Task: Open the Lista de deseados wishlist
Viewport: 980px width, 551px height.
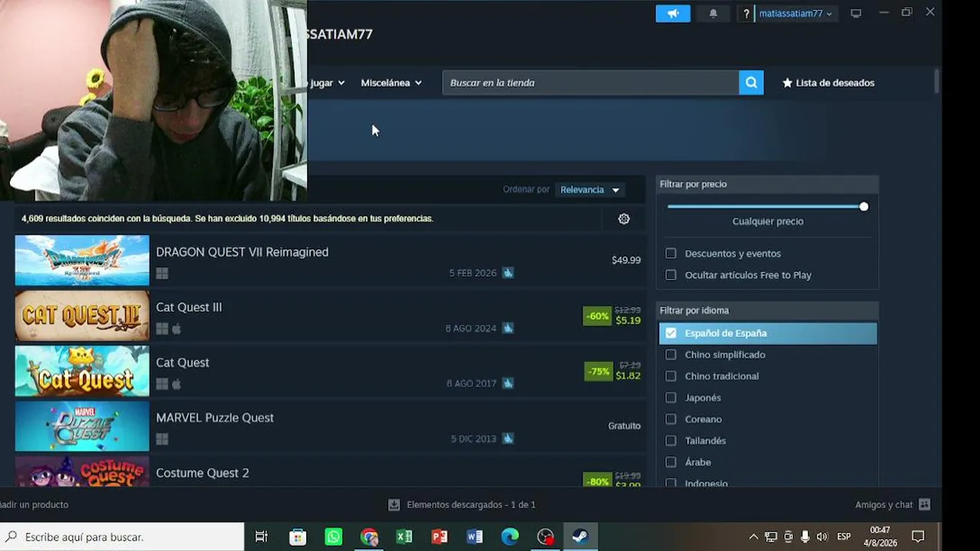Action: [x=828, y=83]
